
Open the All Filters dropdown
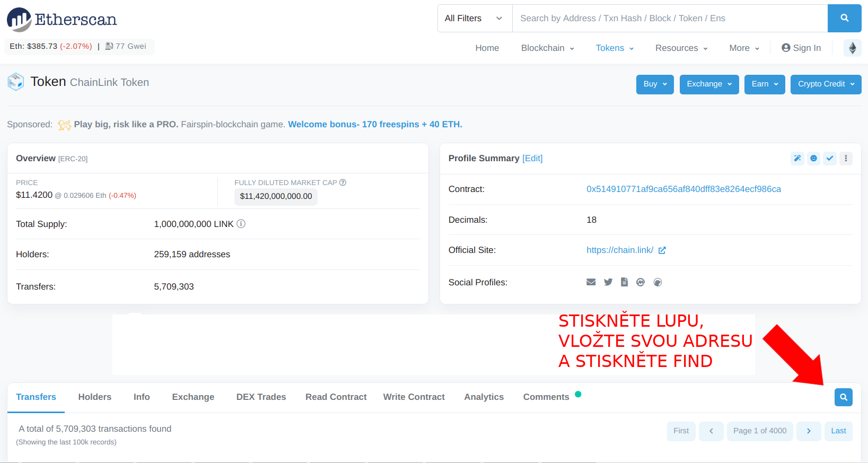(474, 18)
